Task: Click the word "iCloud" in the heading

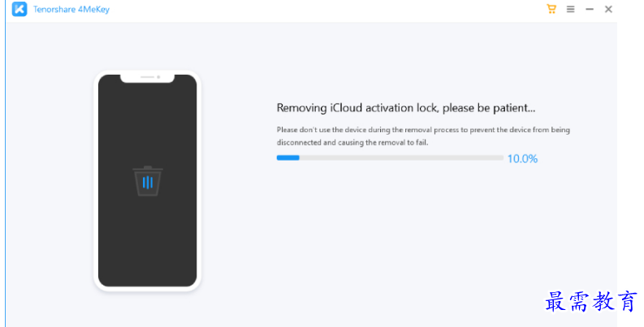Action: pyautogui.click(x=347, y=108)
